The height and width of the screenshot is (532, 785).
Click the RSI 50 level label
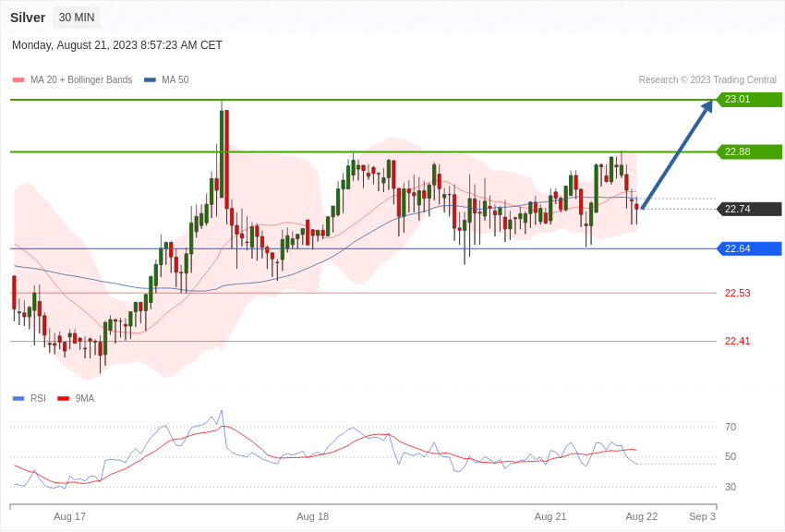(x=731, y=456)
